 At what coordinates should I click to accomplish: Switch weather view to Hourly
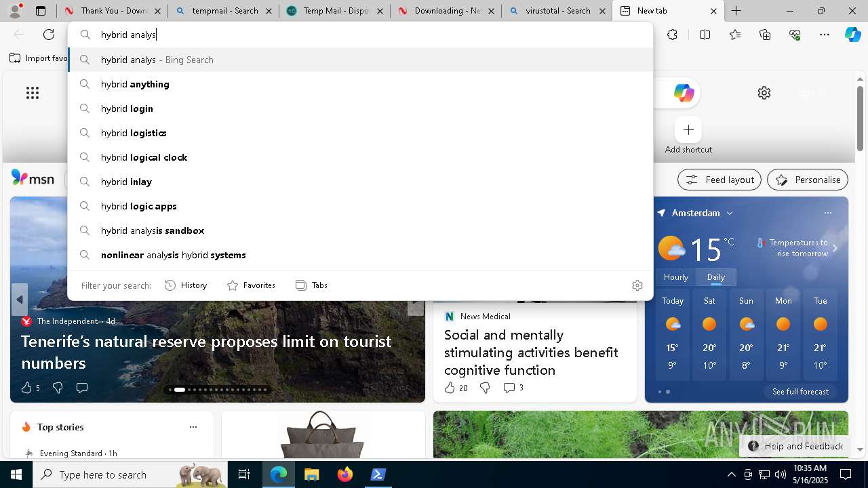click(676, 277)
